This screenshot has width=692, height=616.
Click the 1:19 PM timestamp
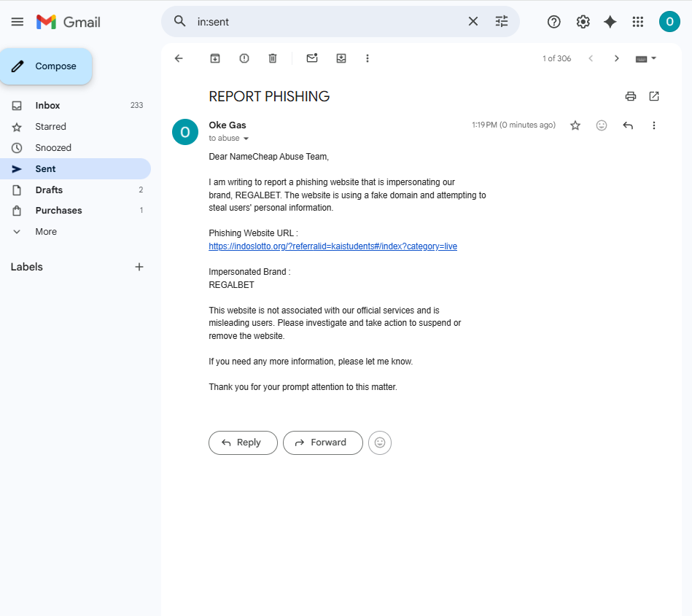pos(513,125)
